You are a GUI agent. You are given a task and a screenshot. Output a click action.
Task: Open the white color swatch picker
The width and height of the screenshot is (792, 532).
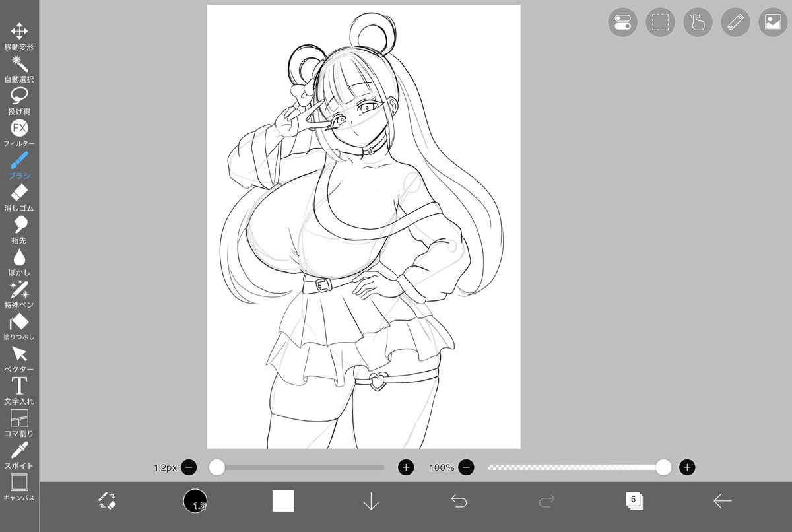(x=283, y=501)
